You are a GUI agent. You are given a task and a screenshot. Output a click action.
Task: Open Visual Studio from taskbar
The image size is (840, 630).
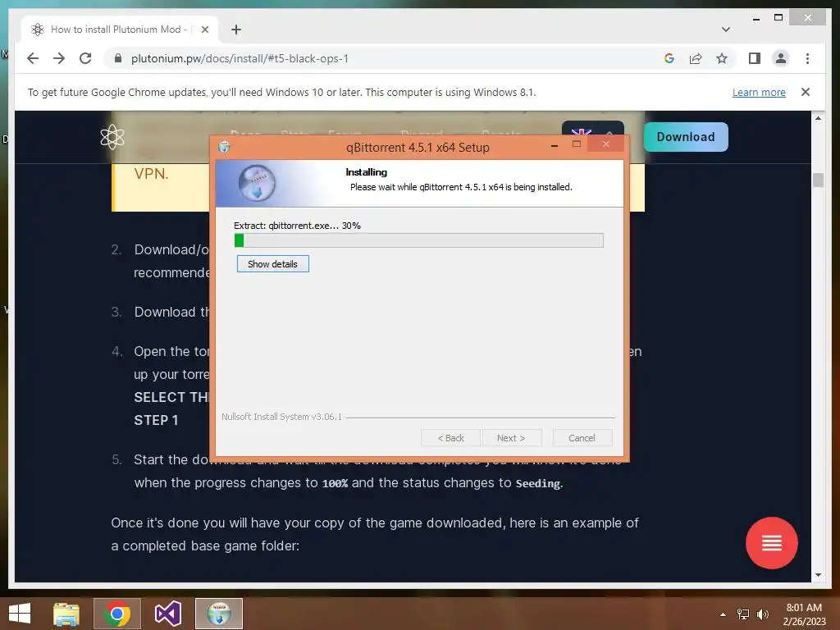pyautogui.click(x=167, y=614)
